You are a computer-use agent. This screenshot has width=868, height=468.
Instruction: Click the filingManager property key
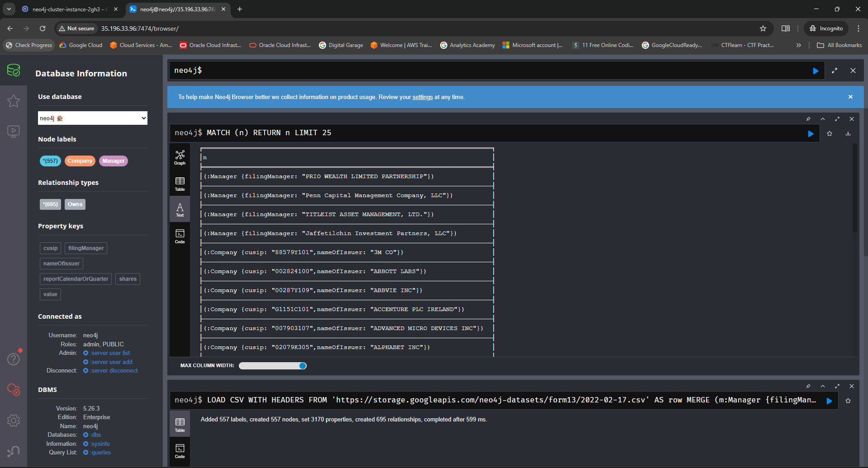(x=86, y=248)
